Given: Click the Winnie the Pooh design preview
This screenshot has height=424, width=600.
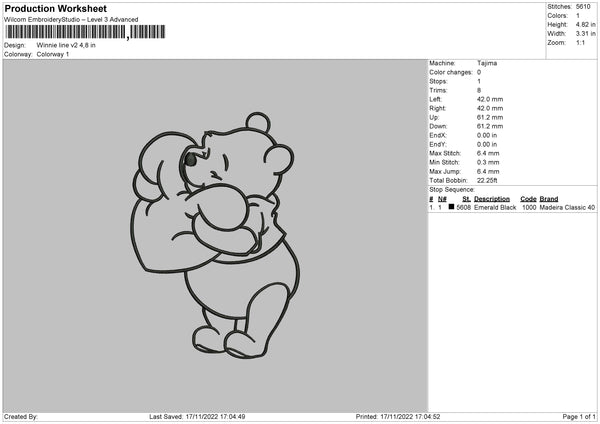Looking at the screenshot, I should click(215, 235).
